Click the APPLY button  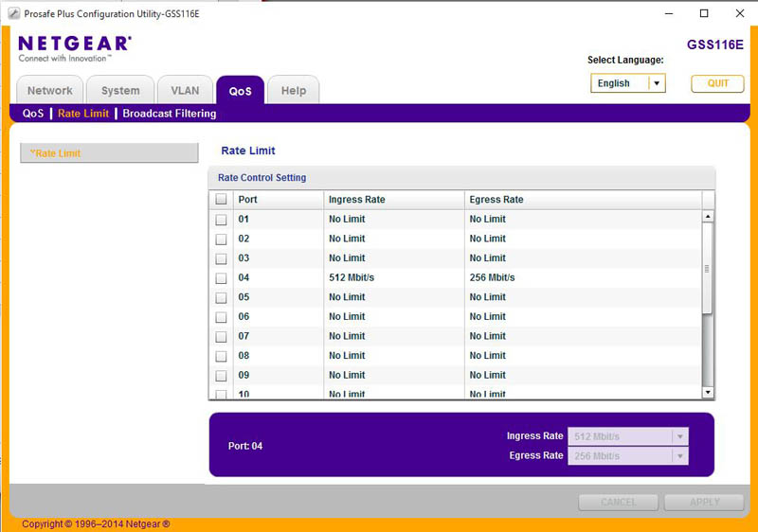(704, 502)
